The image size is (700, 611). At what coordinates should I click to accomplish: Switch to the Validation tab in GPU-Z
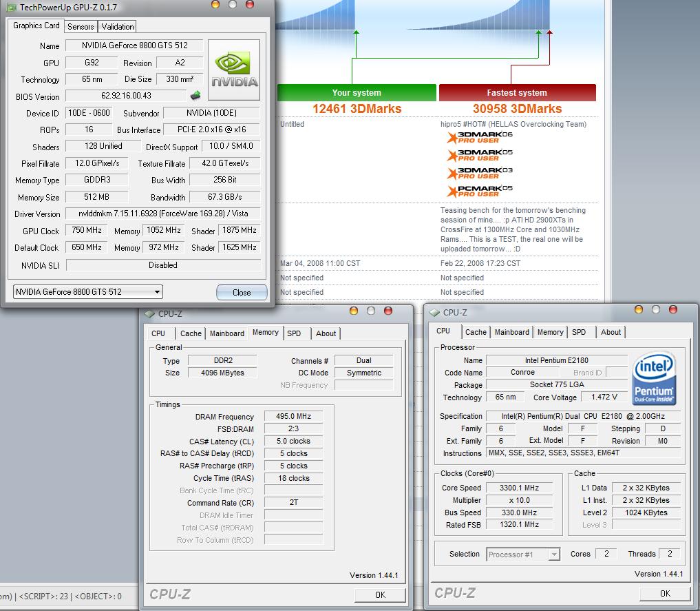(x=118, y=27)
